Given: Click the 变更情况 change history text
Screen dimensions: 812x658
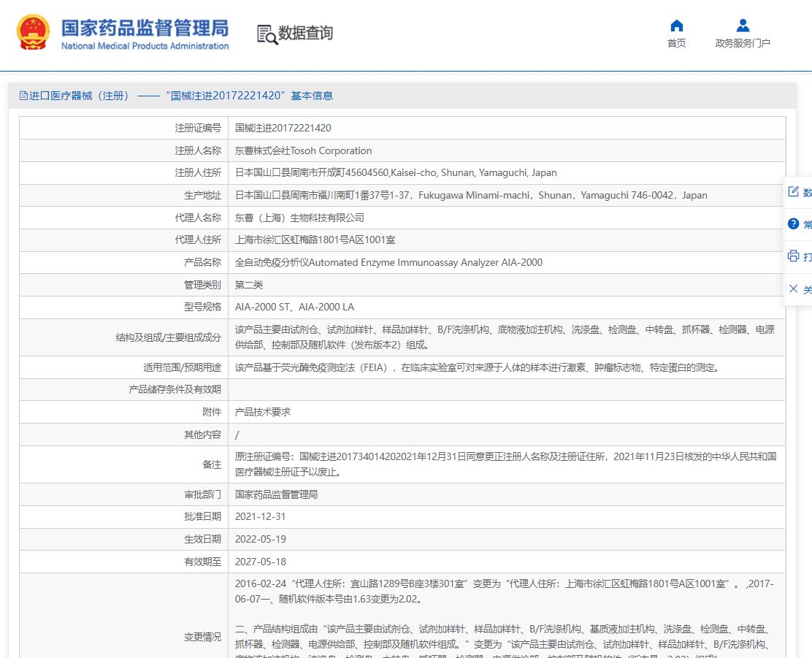Looking at the screenshot, I should click(505, 619).
